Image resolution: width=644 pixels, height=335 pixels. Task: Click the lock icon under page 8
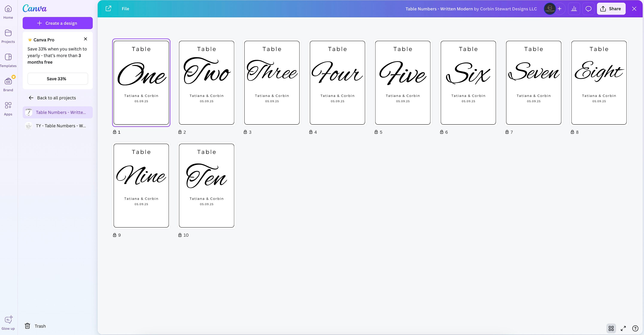pos(572,132)
